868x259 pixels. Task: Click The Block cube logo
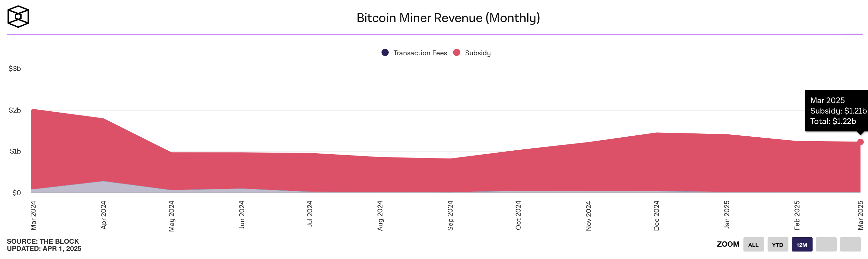(x=18, y=17)
